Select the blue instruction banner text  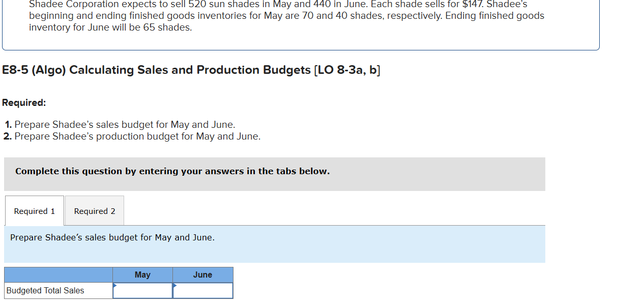(113, 237)
